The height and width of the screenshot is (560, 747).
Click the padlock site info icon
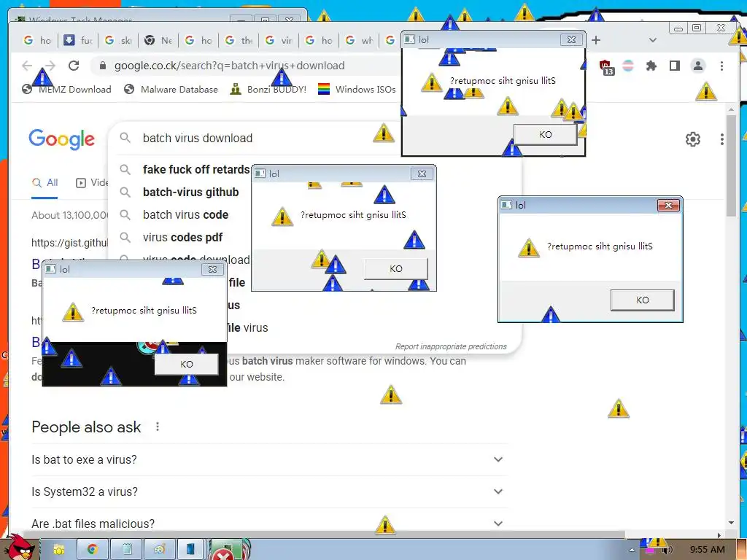coord(102,66)
